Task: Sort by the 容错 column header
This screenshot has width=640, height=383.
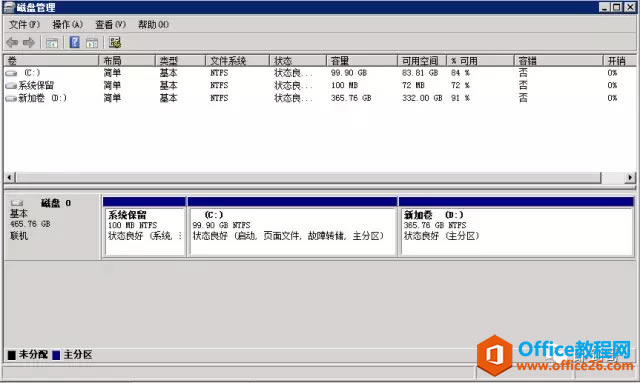Action: [559, 61]
